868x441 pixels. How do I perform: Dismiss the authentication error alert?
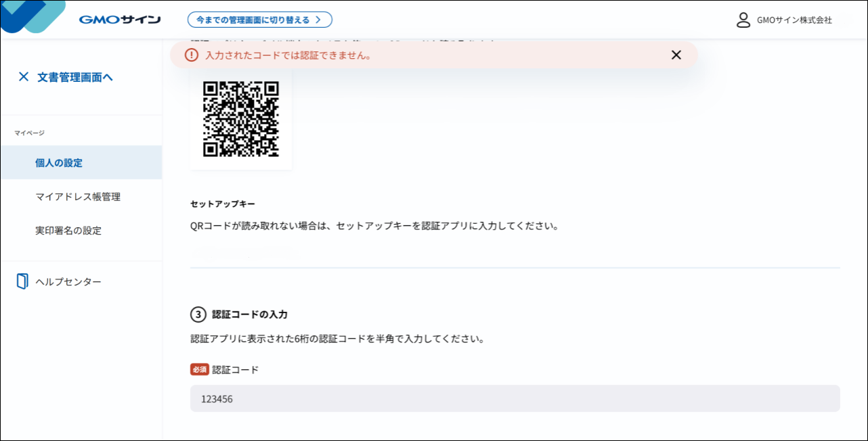(x=676, y=55)
